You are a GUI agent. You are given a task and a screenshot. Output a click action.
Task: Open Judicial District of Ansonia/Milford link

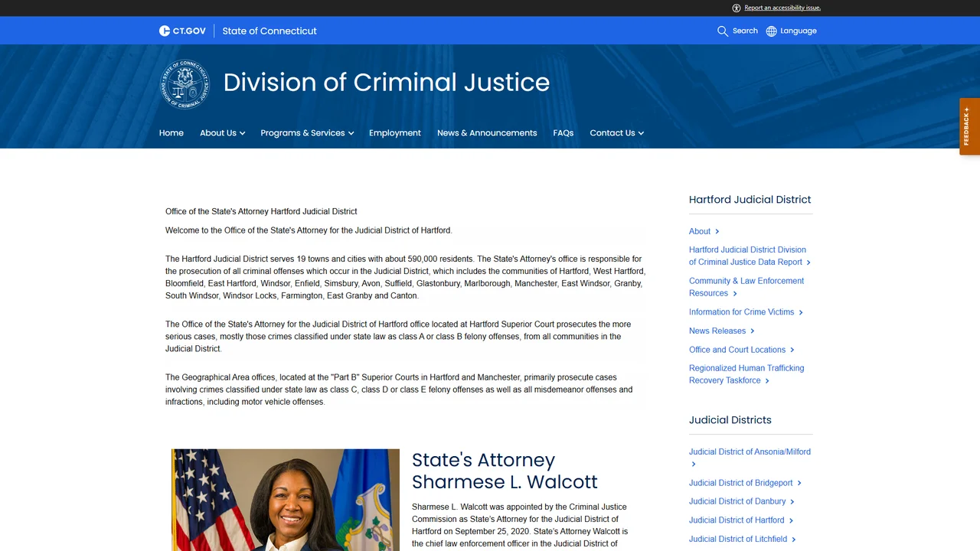coord(750,458)
